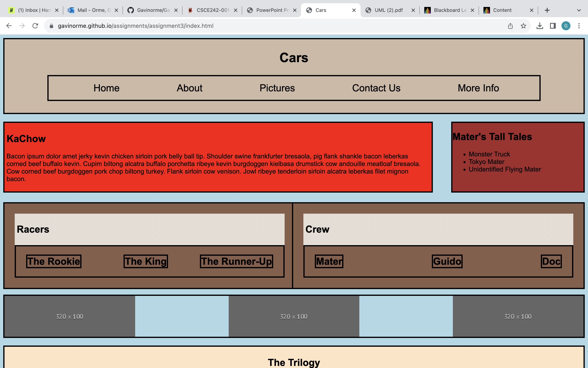The image size is (588, 368).
Task: Click the Doc crew box
Action: [x=551, y=261]
